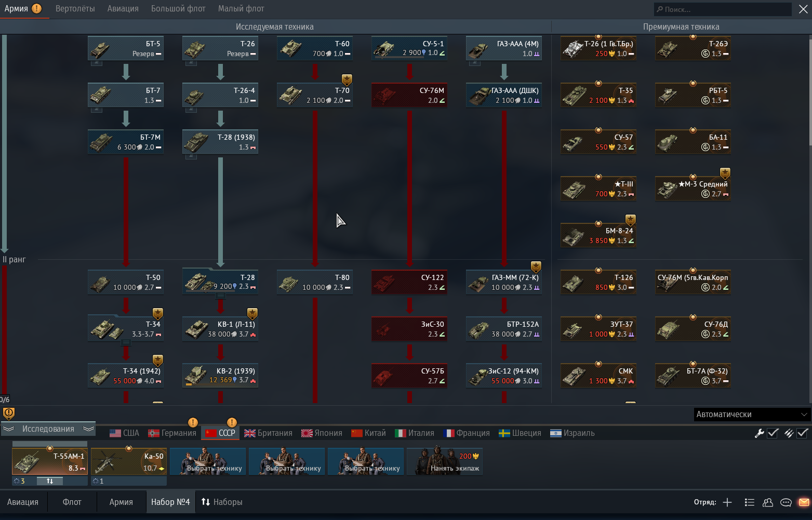Toggle the auto-repair checkbox beside wrench
The width and height of the screenshot is (812, 520).
773,433
